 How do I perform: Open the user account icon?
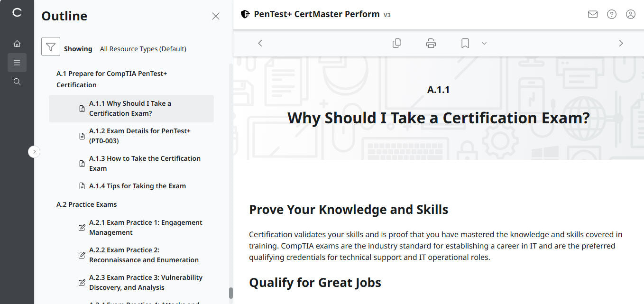point(630,14)
